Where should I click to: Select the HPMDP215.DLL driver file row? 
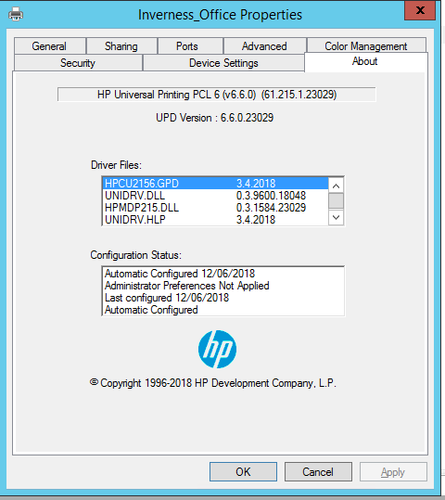tap(215, 208)
